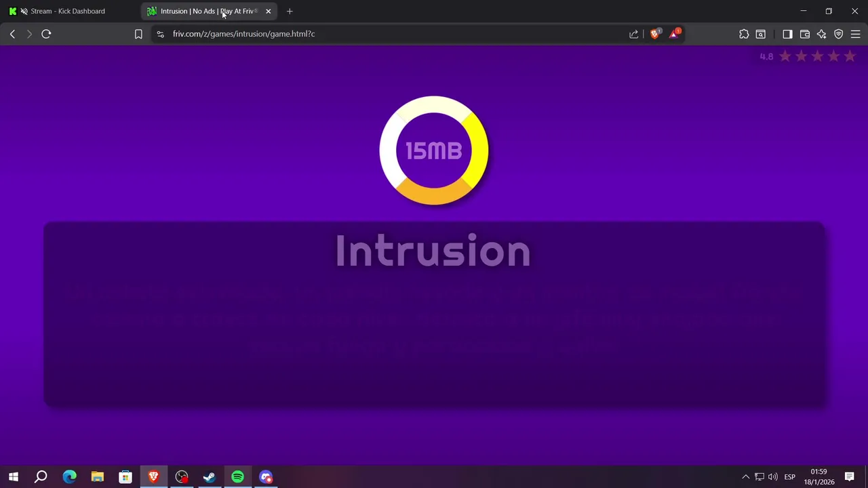Open File Explorer from the taskbar
The image size is (868, 488).
tap(97, 477)
